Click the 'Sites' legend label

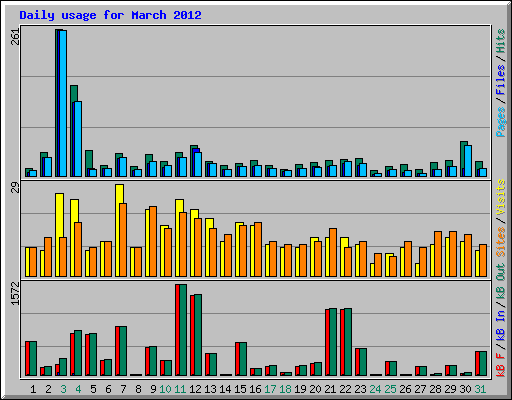(x=500, y=242)
